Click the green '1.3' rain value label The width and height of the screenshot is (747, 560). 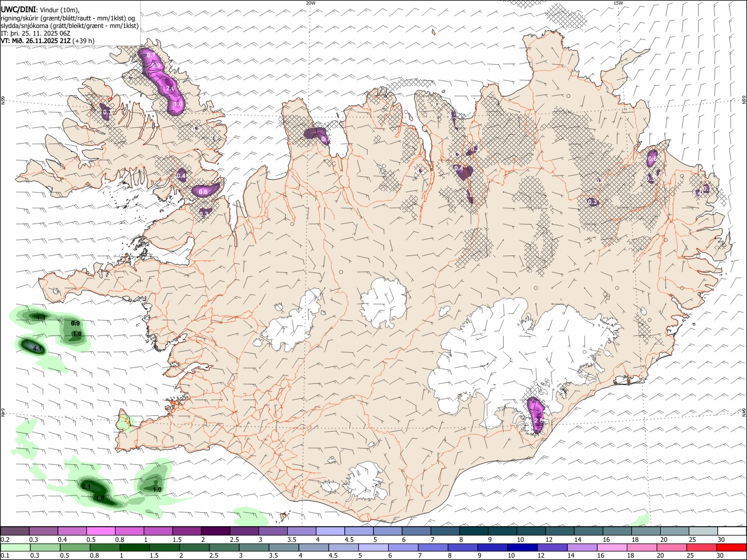[x=41, y=317]
